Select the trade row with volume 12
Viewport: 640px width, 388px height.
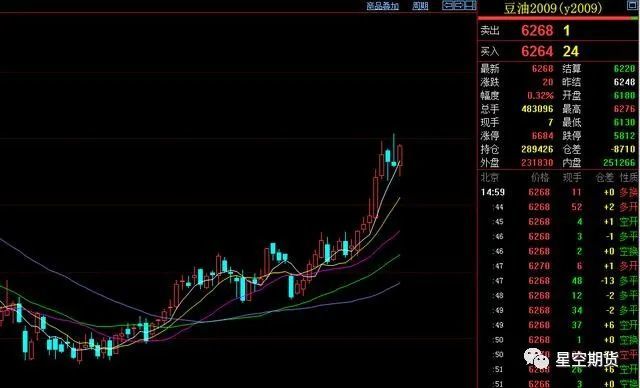point(558,295)
